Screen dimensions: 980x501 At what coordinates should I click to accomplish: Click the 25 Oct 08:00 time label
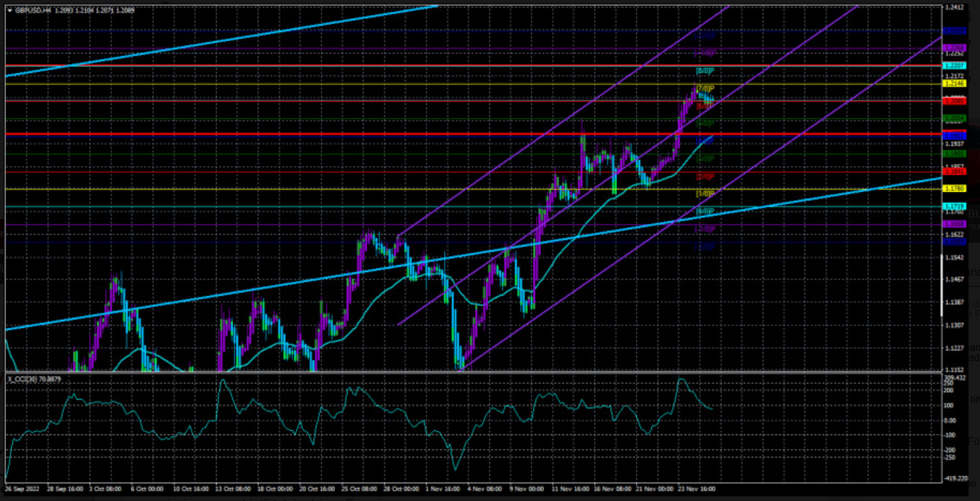click(360, 489)
